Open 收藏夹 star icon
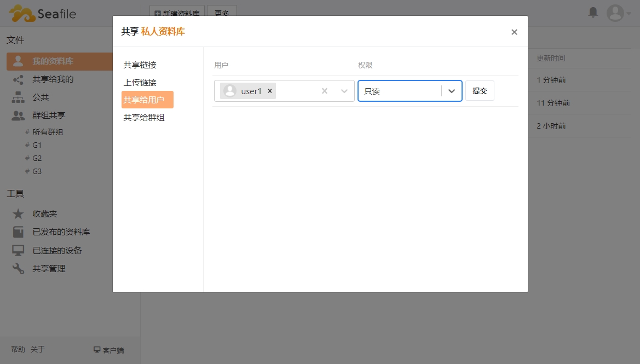Viewport: 640px width, 364px height. 19,214
